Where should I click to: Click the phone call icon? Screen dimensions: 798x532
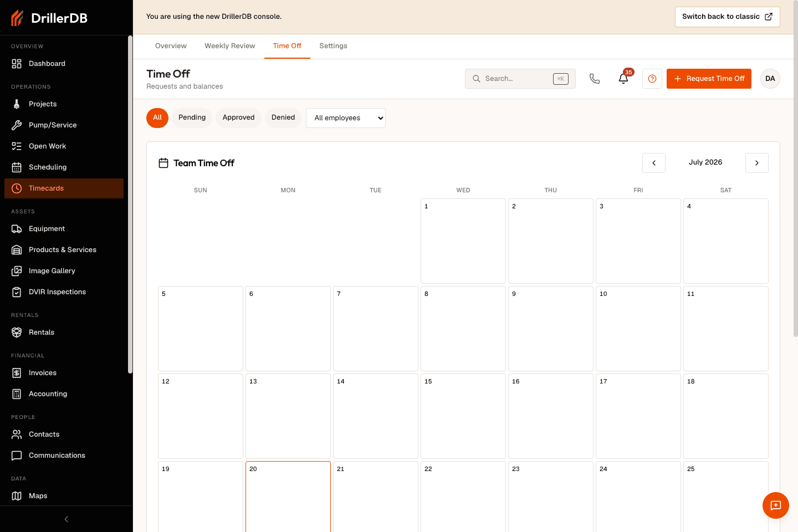pos(595,79)
